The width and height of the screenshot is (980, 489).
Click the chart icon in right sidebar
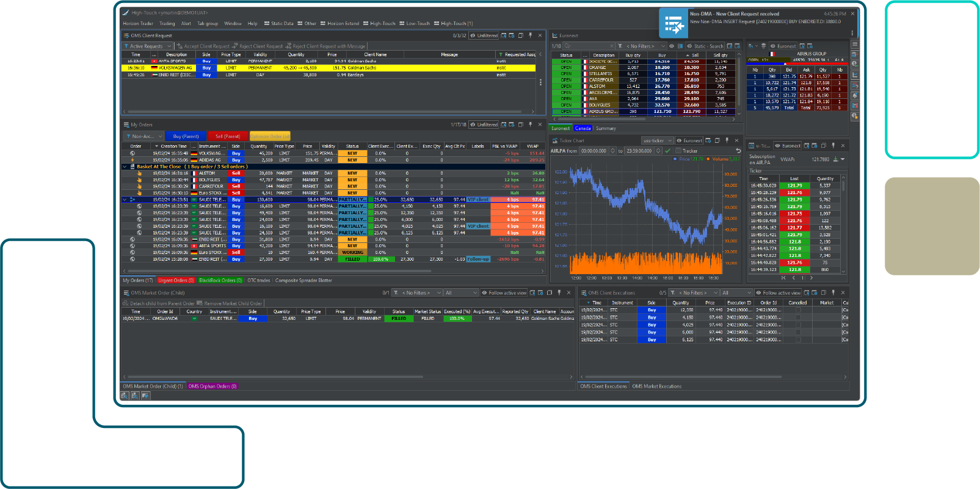(855, 74)
